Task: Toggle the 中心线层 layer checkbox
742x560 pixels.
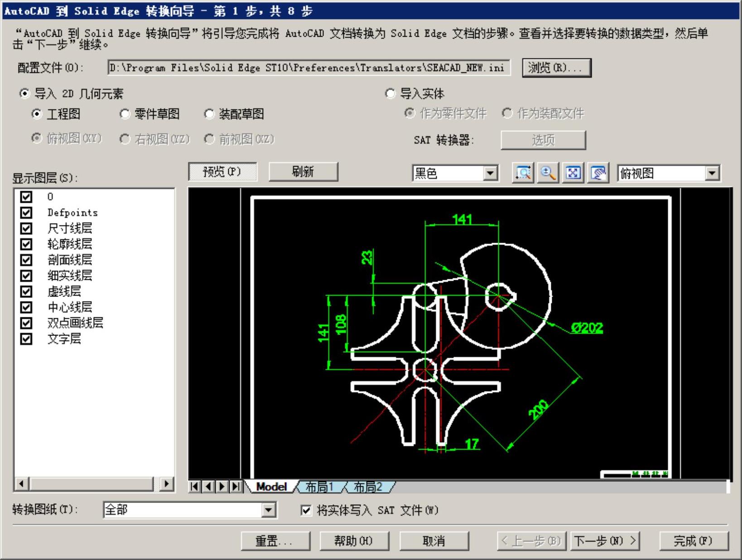Action: (x=26, y=307)
